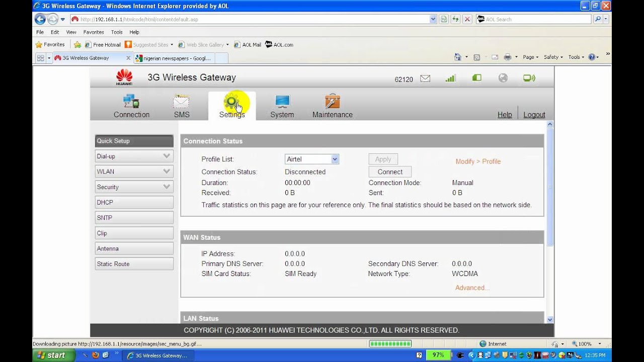Image resolution: width=644 pixels, height=362 pixels.
Task: Select the 3G Wireless Gateway tab
Action: point(92,58)
